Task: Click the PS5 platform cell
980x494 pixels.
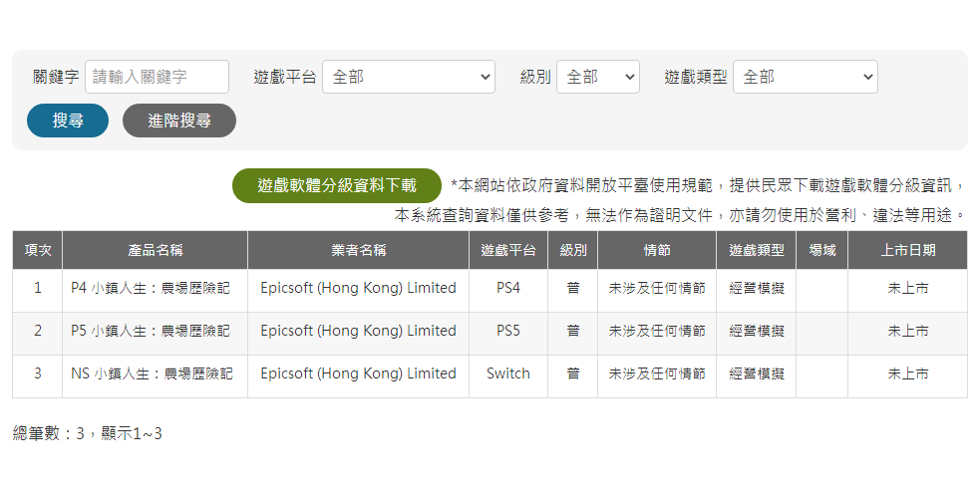Action: [x=507, y=331]
